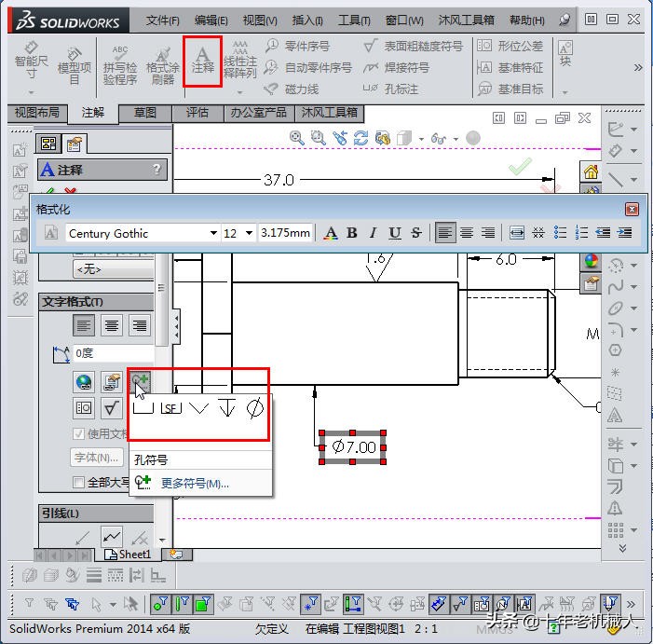The image size is (653, 644).
Task: Expand the ribbon overflow chevron
Action: click(x=637, y=67)
